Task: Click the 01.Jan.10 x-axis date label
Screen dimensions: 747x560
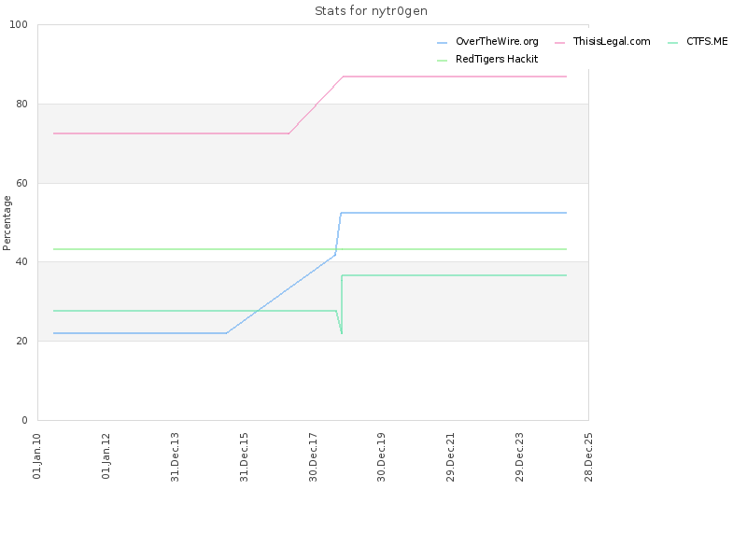Action: 36,455
